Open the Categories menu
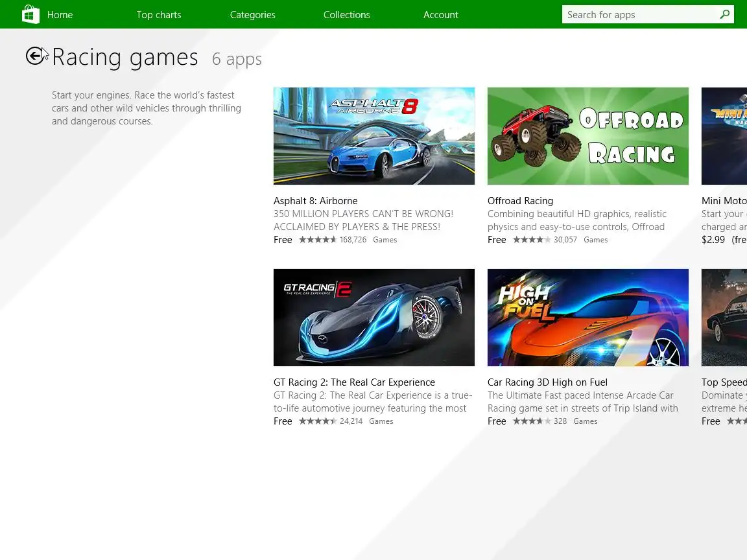This screenshot has width=747, height=560. coord(252,15)
